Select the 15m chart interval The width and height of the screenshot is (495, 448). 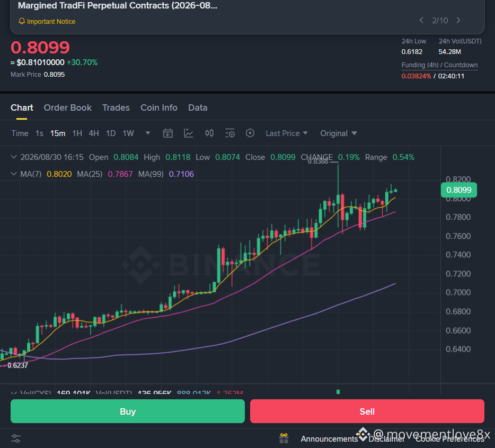click(58, 133)
